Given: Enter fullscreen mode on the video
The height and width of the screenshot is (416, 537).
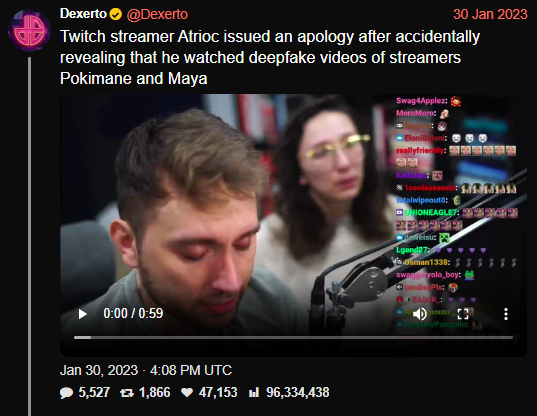Looking at the screenshot, I should coord(463,314).
